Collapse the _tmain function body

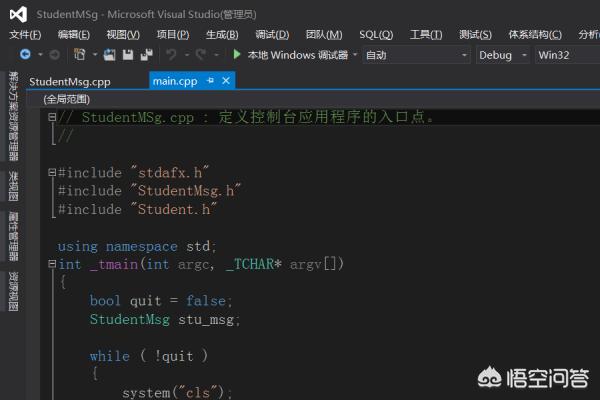click(x=52, y=264)
